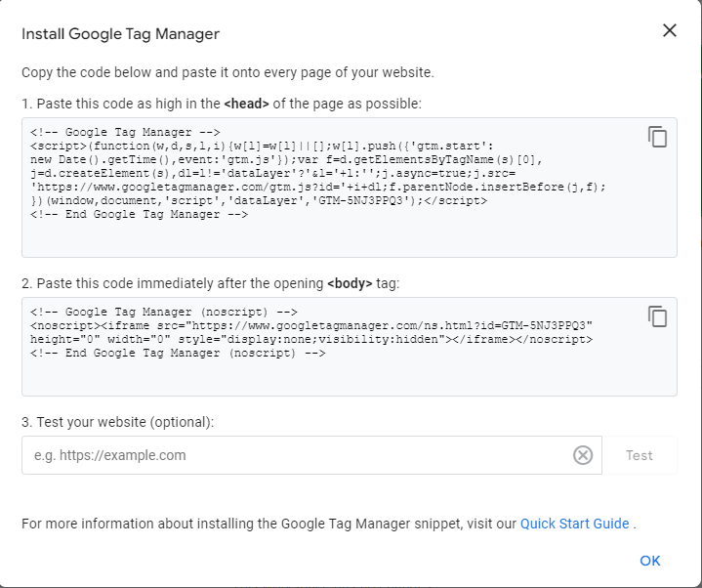Click the "Install Google Tag Manager" title
The image size is (702, 588).
point(120,34)
